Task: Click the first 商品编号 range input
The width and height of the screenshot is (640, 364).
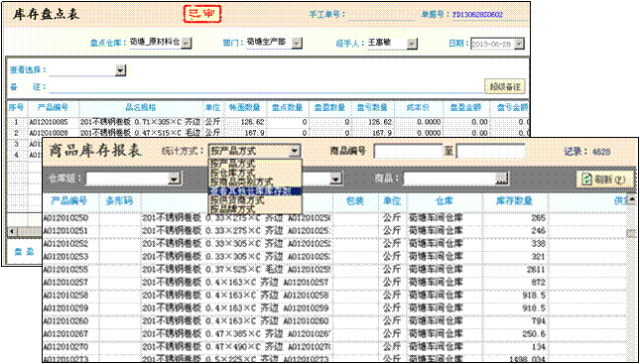Action: [x=408, y=152]
